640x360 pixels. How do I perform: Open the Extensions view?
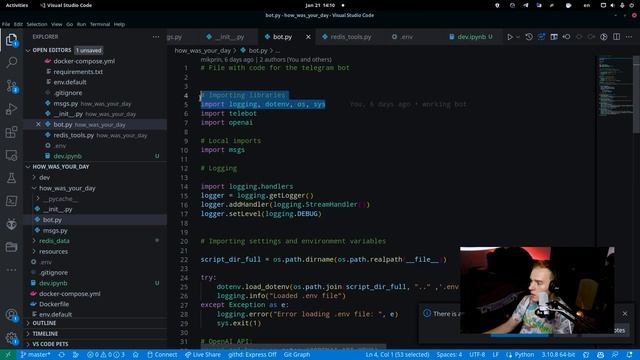(x=11, y=132)
